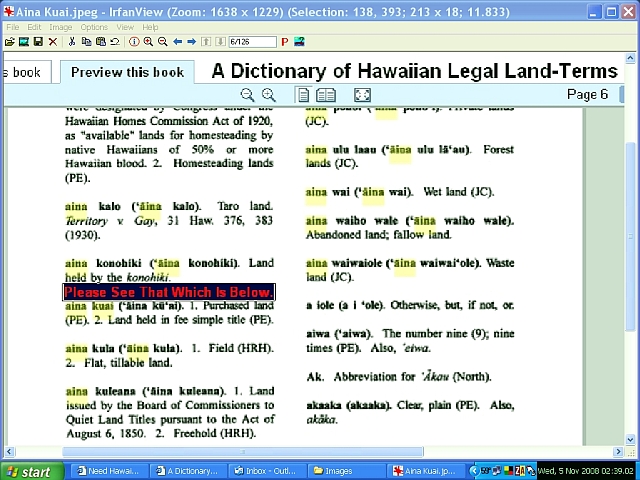
Task: Click horizontal scrollbar left arrow
Action: [x=9, y=451]
